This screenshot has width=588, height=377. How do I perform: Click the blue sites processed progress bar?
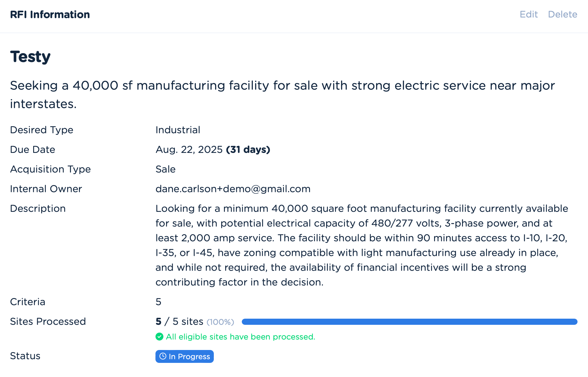click(x=409, y=322)
